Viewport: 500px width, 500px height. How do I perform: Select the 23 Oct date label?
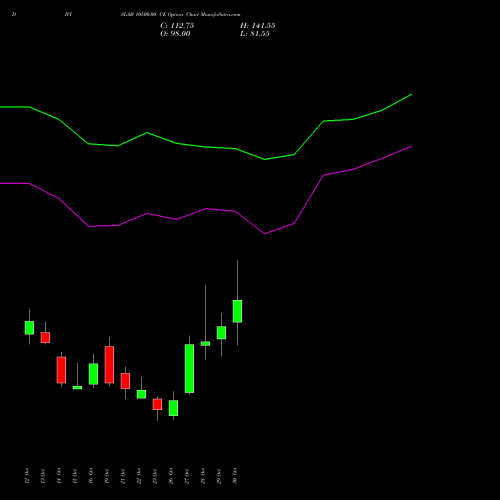155,476
